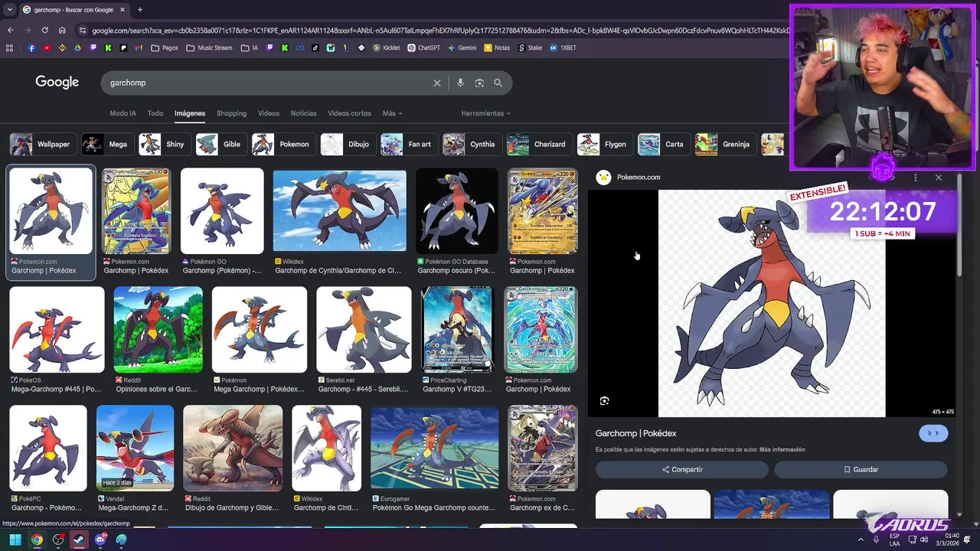Open the IA bookmarks folder
The image size is (980, 551).
250,47
